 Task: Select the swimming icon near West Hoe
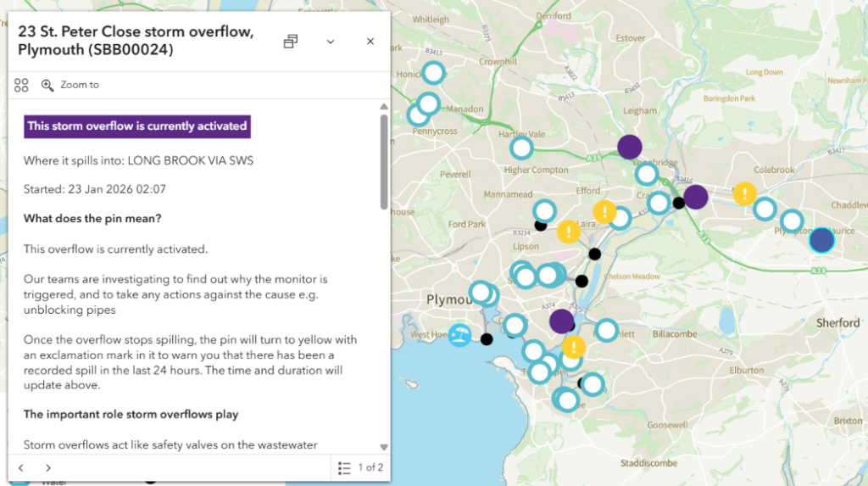459,335
